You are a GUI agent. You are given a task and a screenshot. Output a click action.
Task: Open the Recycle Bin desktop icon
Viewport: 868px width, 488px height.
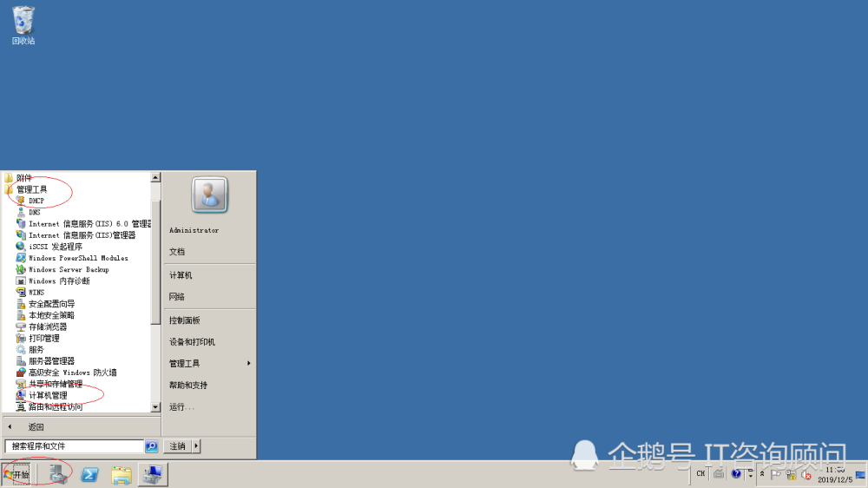tap(23, 25)
